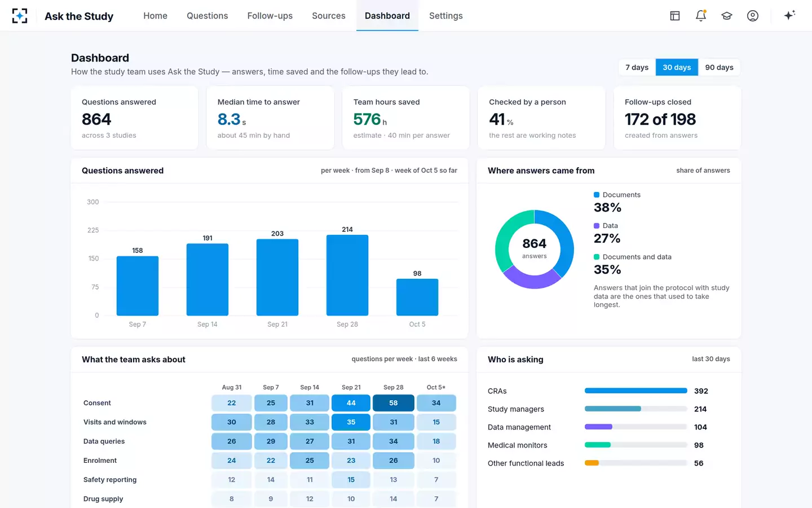812x508 pixels.
Task: Click the Follow-ups closed 172 of 198 card
Action: 677,118
